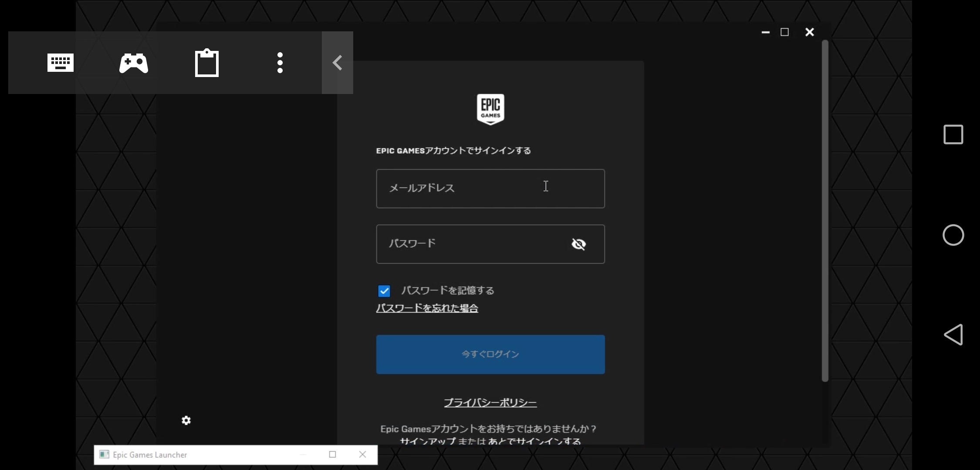Toggle password visibility eye icon

click(578, 244)
